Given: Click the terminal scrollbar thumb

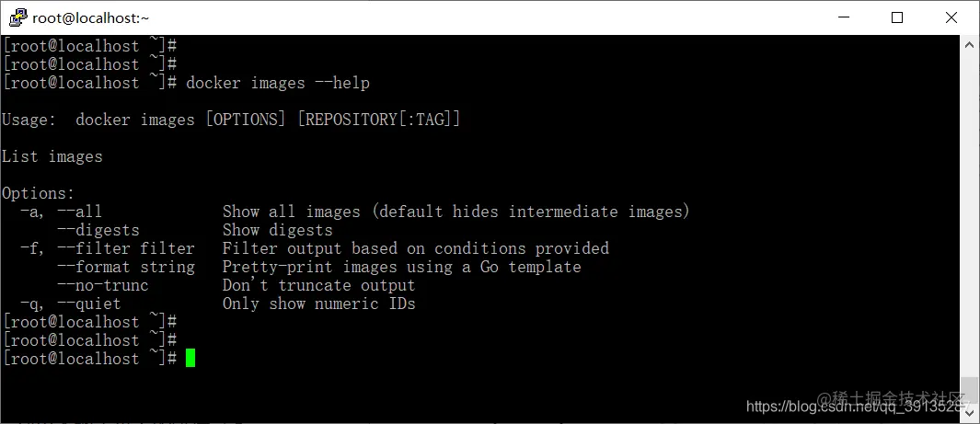Looking at the screenshot, I should click(x=969, y=390).
